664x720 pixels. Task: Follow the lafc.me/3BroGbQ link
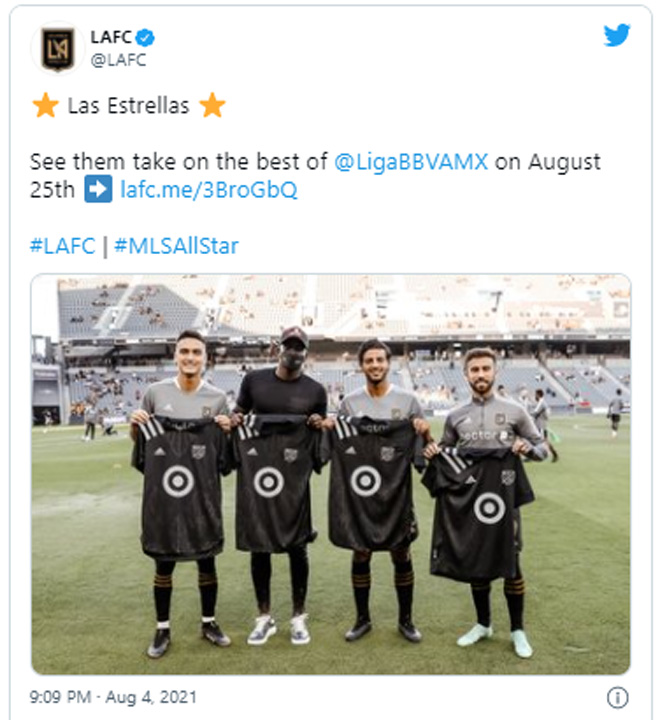click(209, 190)
